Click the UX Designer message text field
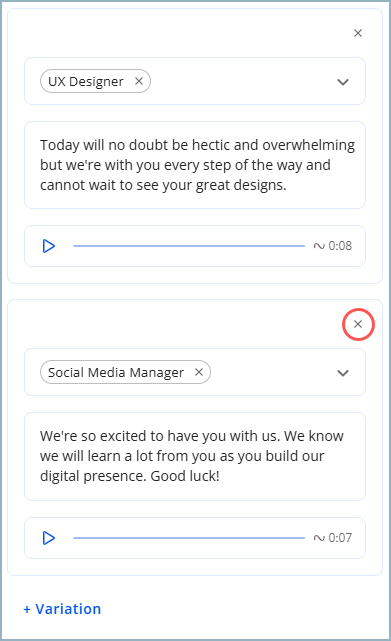The height and width of the screenshot is (641, 391). pyautogui.click(x=195, y=165)
